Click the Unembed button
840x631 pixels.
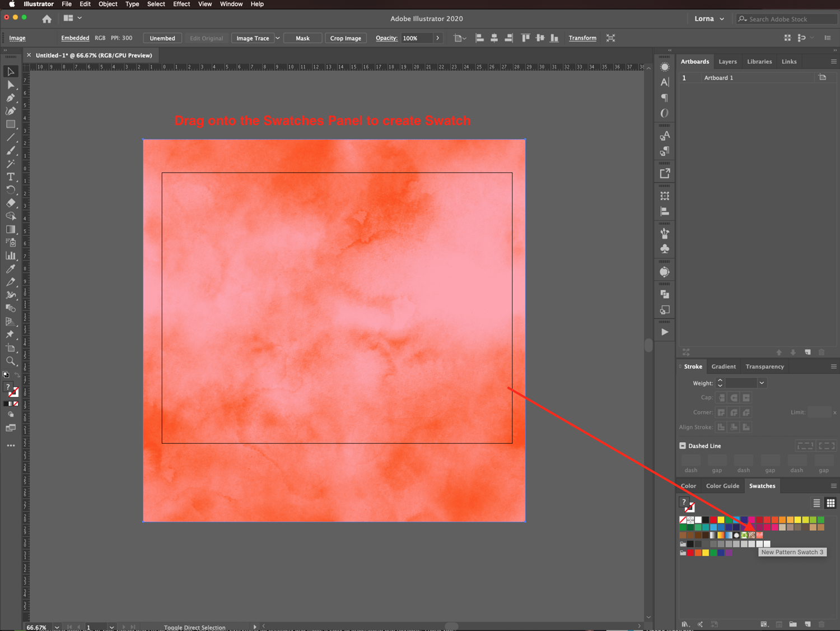[162, 38]
